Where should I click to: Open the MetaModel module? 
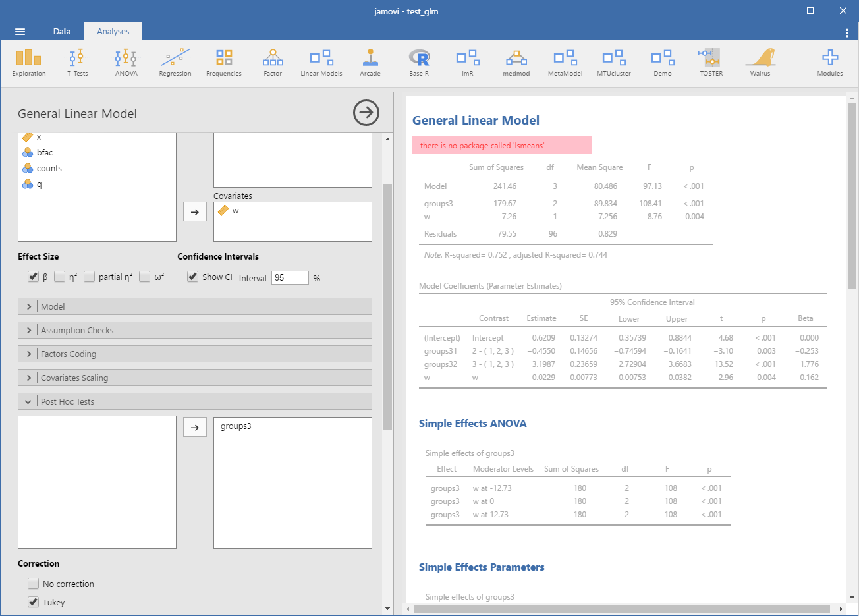[x=565, y=63]
